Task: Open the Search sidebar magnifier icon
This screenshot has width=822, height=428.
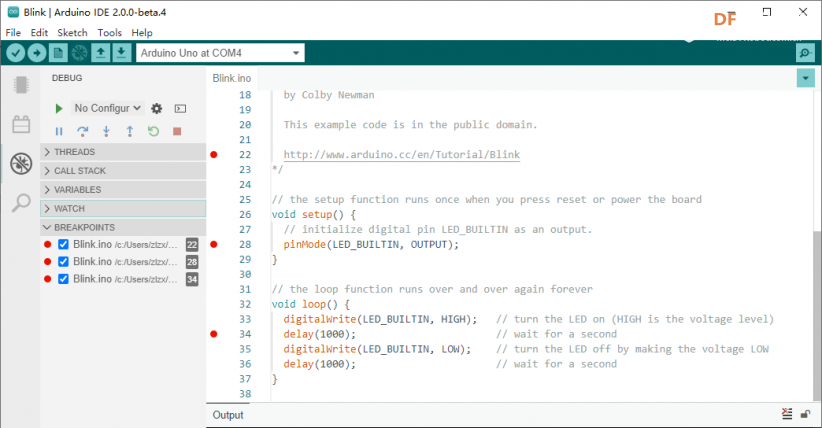Action: tap(21, 202)
